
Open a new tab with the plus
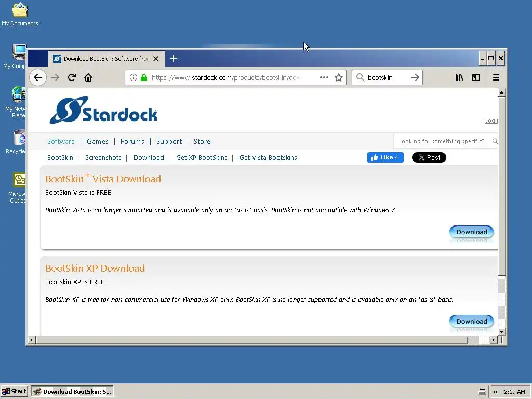pos(174,58)
